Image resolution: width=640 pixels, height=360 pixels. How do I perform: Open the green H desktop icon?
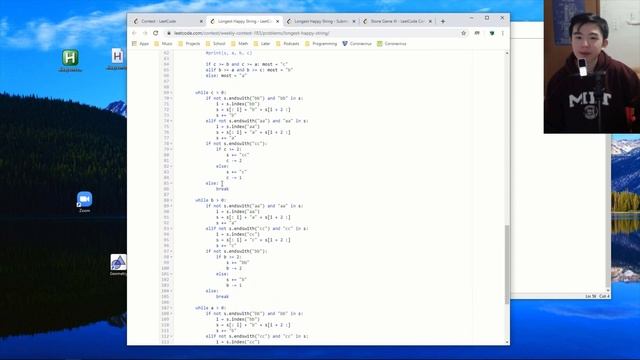click(x=70, y=60)
